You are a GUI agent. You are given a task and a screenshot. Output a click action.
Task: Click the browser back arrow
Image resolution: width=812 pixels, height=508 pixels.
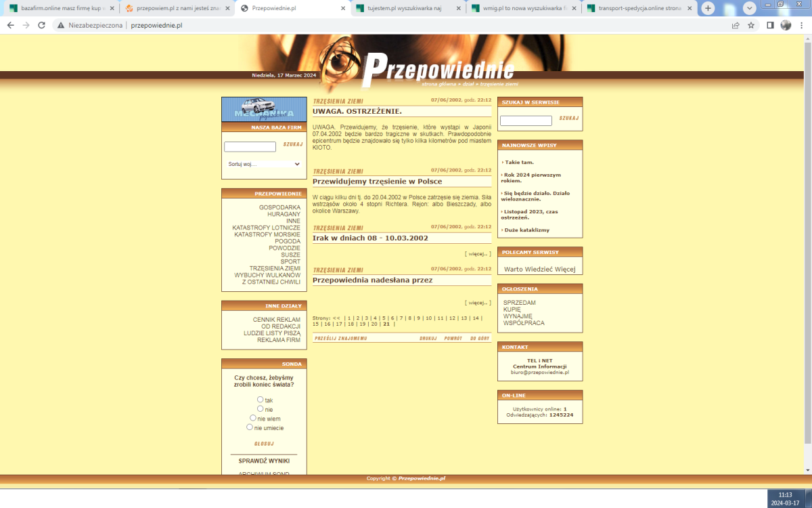coord(10,25)
